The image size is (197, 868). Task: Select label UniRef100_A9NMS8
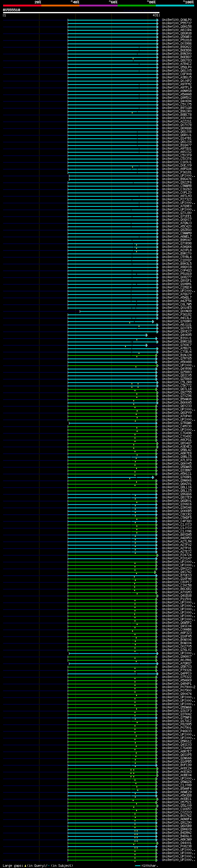click(x=177, y=91)
